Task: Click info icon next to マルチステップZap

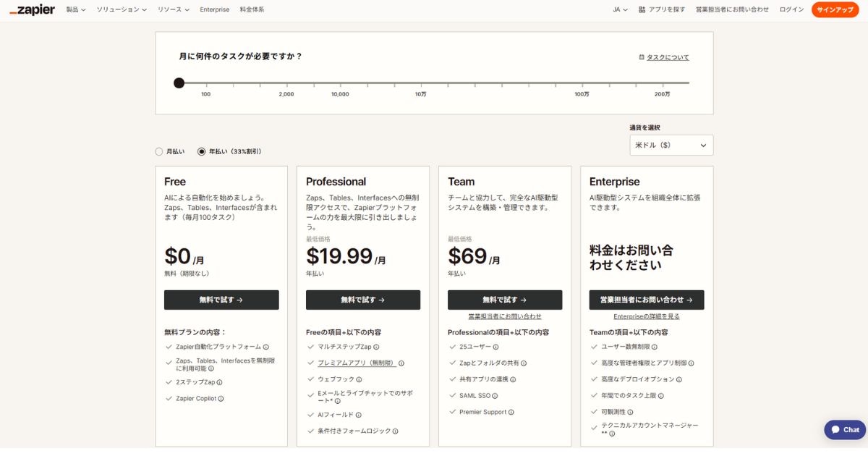Action: tap(376, 347)
